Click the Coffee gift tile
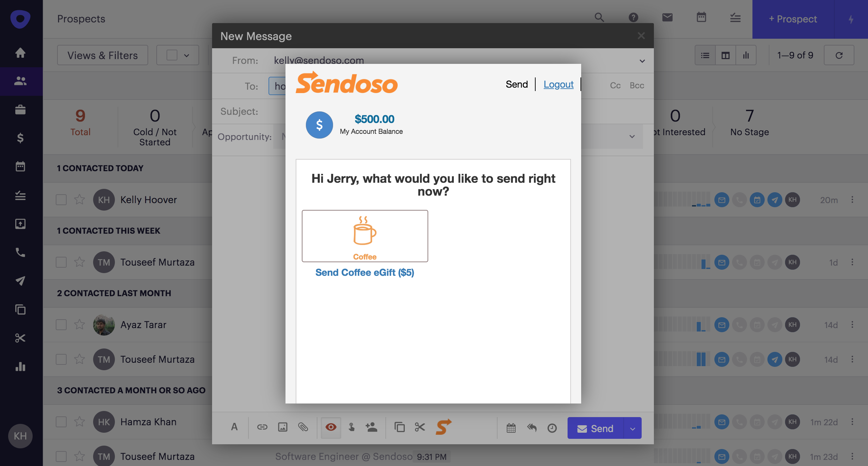 [x=365, y=236]
